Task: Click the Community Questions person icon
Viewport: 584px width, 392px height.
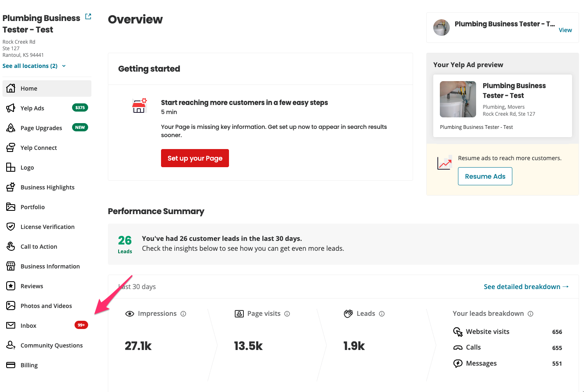Action: [x=11, y=345]
